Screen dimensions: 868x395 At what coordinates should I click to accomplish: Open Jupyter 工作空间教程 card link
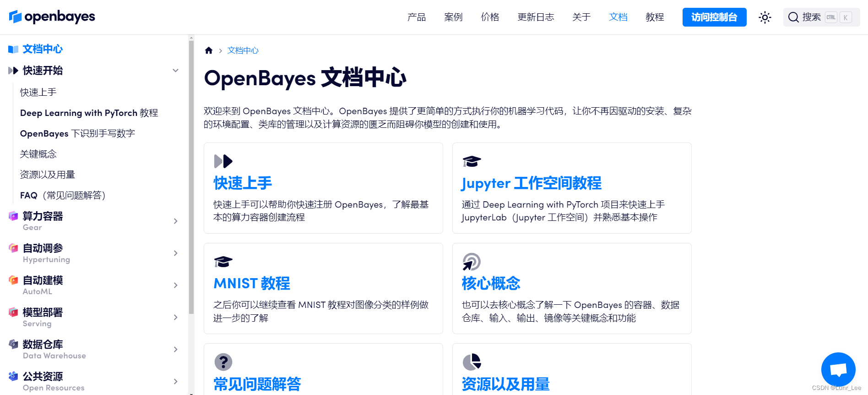point(532,183)
